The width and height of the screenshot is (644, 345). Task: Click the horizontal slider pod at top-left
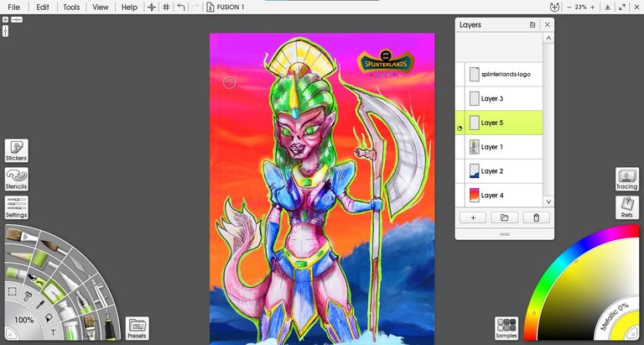click(x=17, y=19)
